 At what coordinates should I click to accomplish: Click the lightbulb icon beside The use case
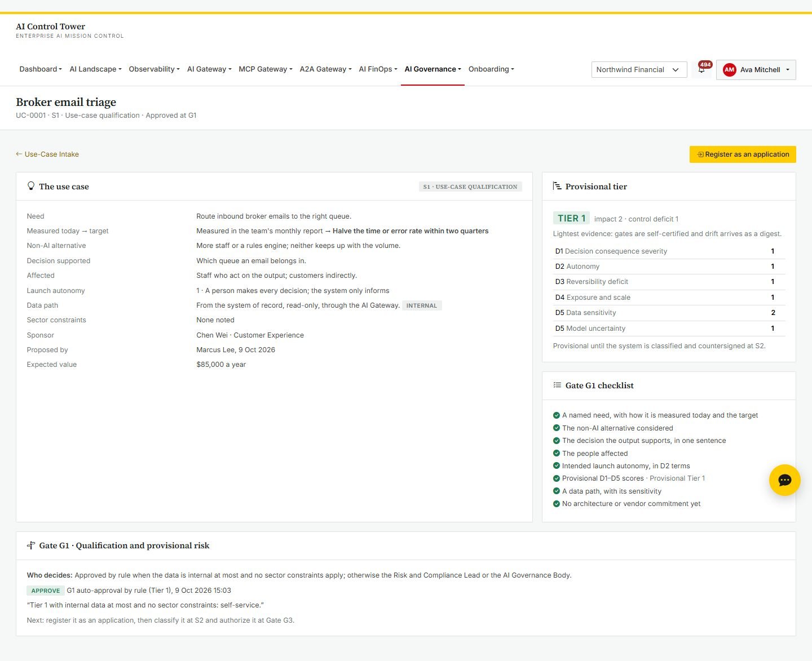click(31, 186)
